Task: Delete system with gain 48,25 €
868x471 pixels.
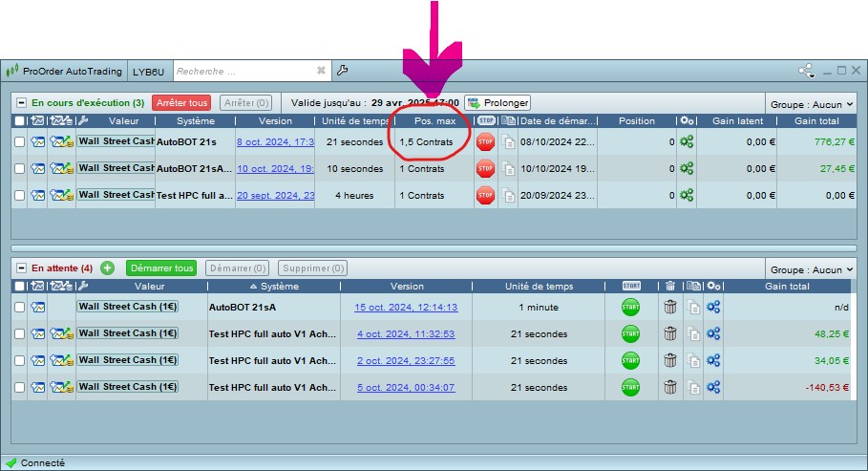Action: [x=670, y=333]
